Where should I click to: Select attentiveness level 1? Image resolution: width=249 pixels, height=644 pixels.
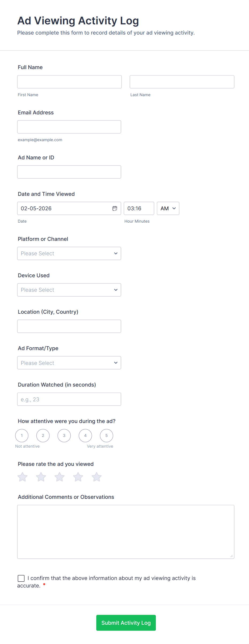(22, 436)
